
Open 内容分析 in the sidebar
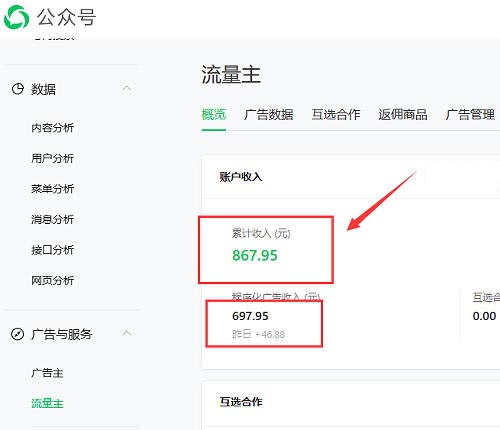click(53, 127)
